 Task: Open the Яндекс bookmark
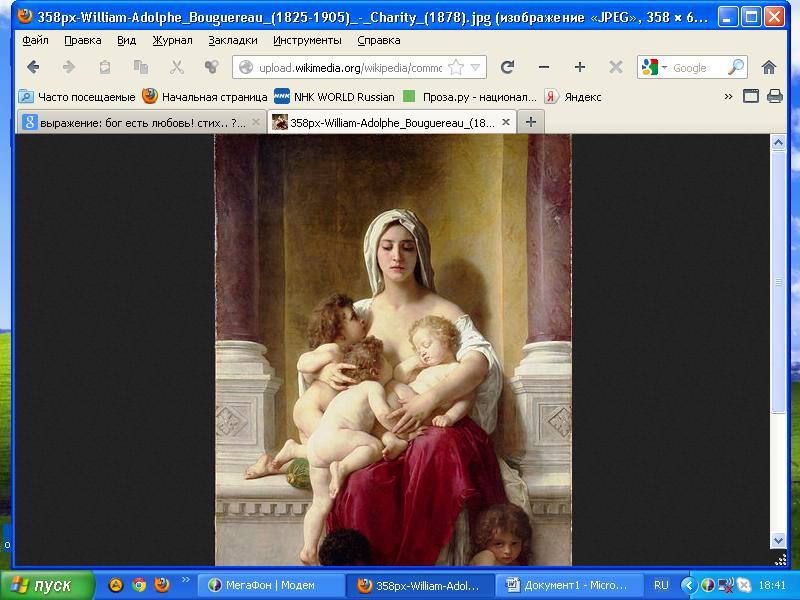(x=573, y=96)
